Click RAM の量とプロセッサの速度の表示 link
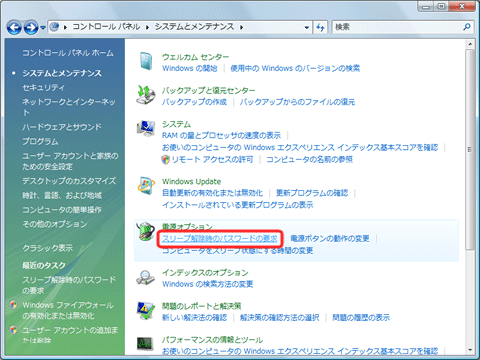 [221, 135]
